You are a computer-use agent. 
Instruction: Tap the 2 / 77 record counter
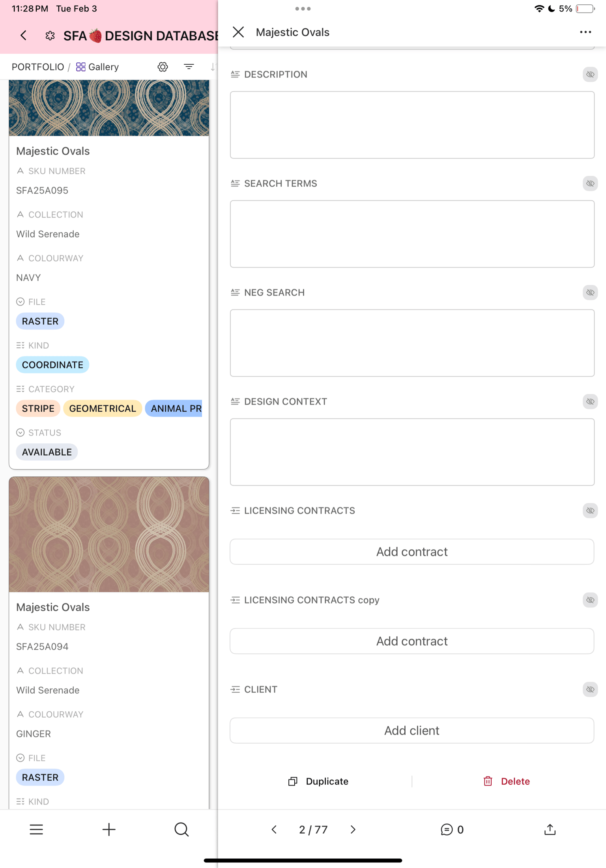313,829
